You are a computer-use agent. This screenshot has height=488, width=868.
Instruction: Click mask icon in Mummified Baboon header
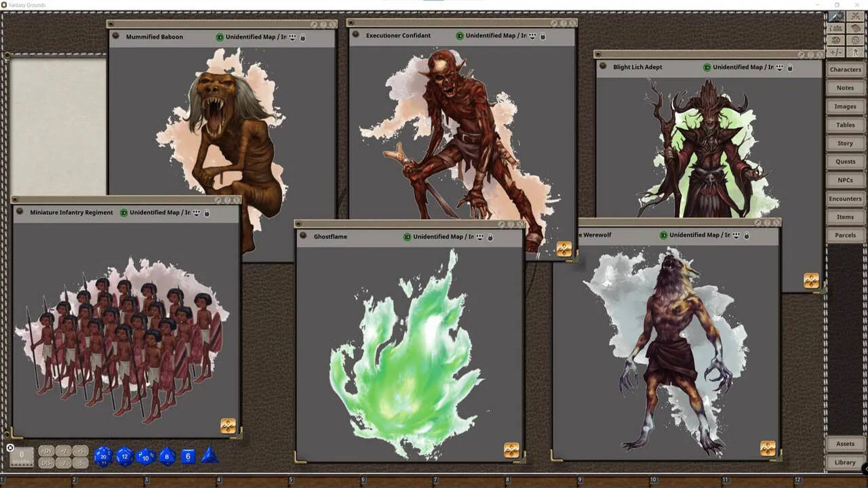pos(292,37)
